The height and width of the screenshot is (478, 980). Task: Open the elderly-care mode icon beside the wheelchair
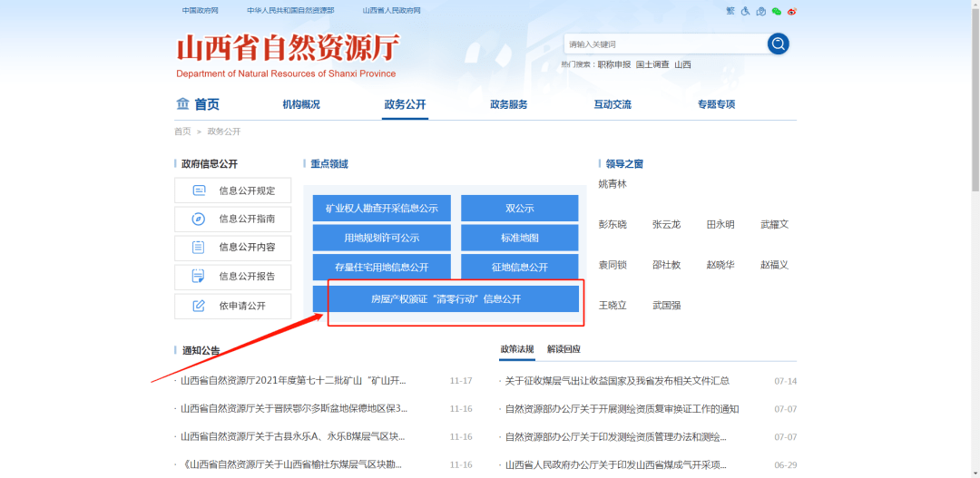click(760, 11)
